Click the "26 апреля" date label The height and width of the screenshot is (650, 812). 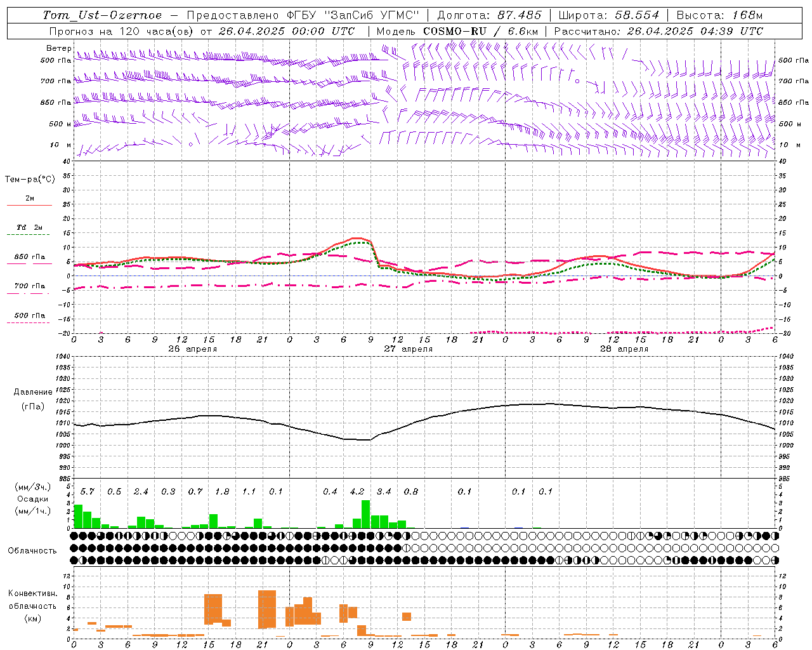pyautogui.click(x=192, y=349)
